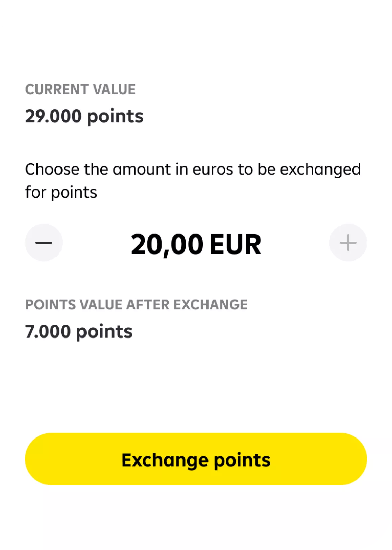Click the 29.000 points balance
Image resolution: width=392 pixels, height=550 pixels.
(x=84, y=116)
